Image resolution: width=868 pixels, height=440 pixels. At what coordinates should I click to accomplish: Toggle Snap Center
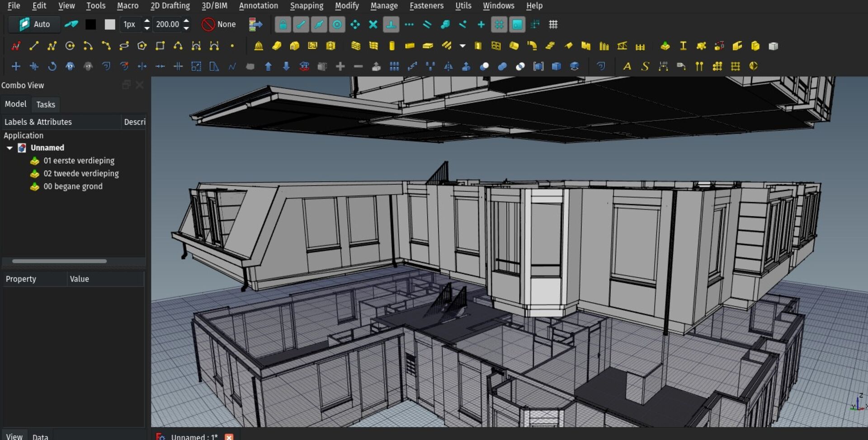click(337, 24)
